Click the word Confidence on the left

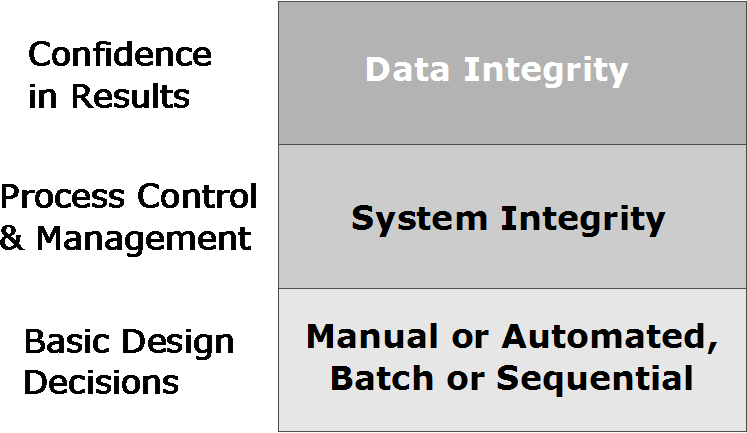click(x=120, y=54)
